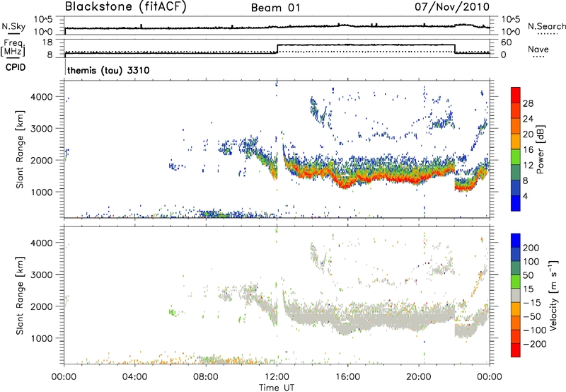Click the '20:00' time axis label
This screenshot has height=392, width=566.
(x=419, y=377)
